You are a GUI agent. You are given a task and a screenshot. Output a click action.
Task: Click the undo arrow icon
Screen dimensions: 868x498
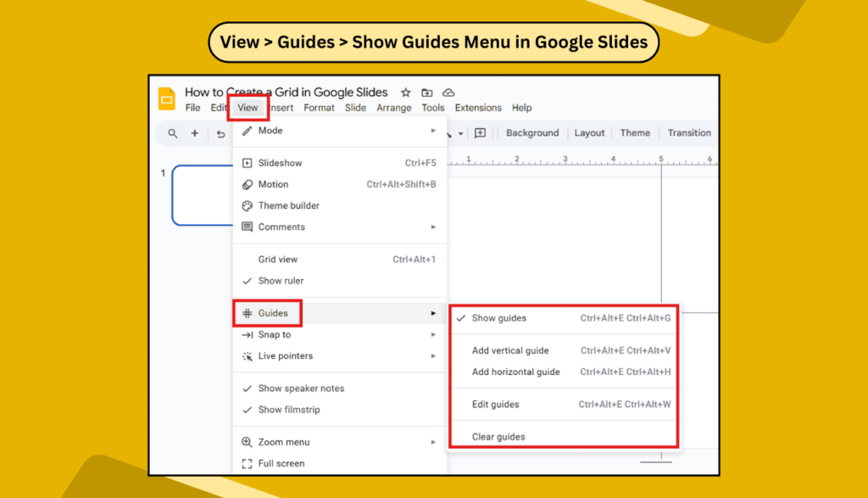pos(221,133)
